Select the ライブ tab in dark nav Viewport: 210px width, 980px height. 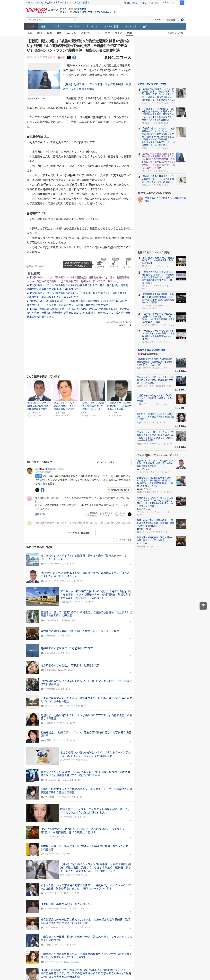(x=56, y=26)
